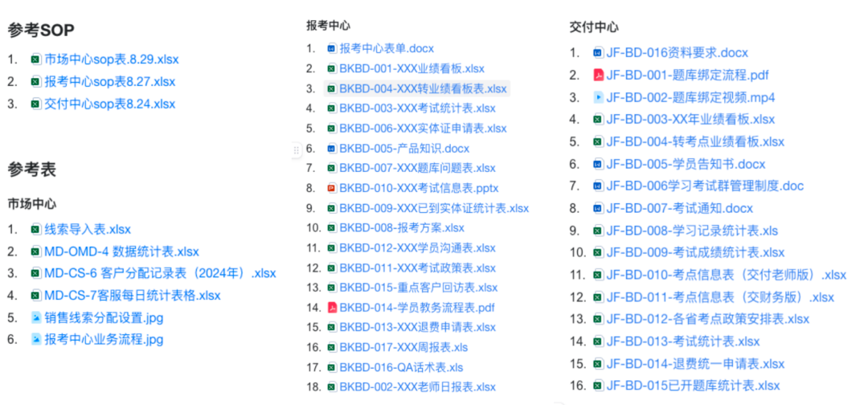Click image icon beside 销售线索分配设置.jpg

[36, 317]
